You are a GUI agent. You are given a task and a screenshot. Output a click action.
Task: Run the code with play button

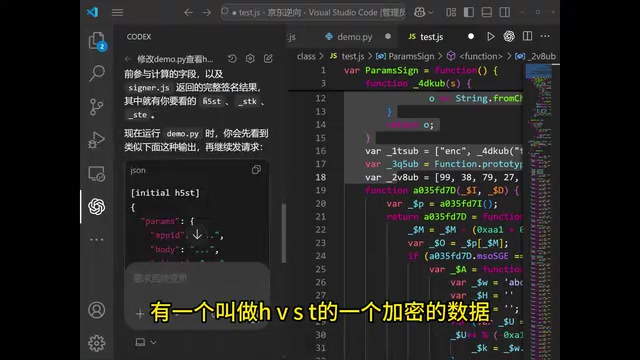491,37
